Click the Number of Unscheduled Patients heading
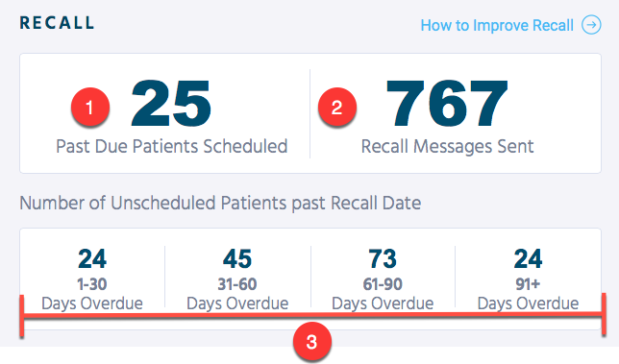This screenshot has width=619, height=364. (x=220, y=203)
